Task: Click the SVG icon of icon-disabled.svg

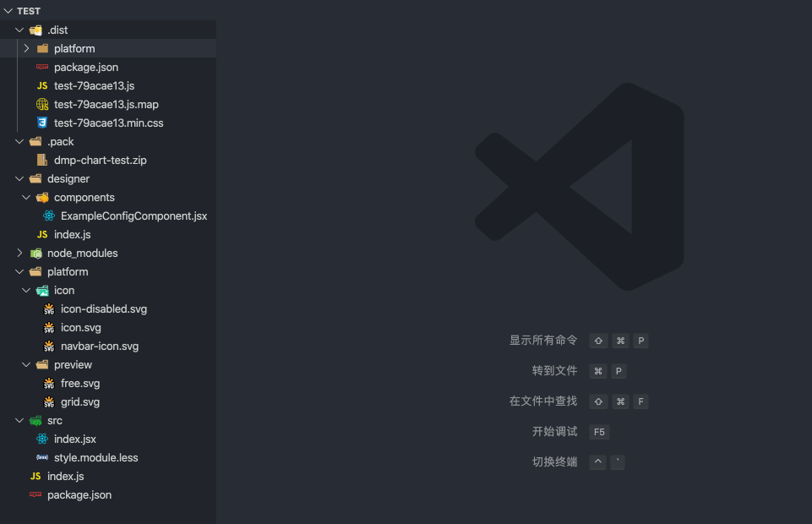Action: click(49, 309)
